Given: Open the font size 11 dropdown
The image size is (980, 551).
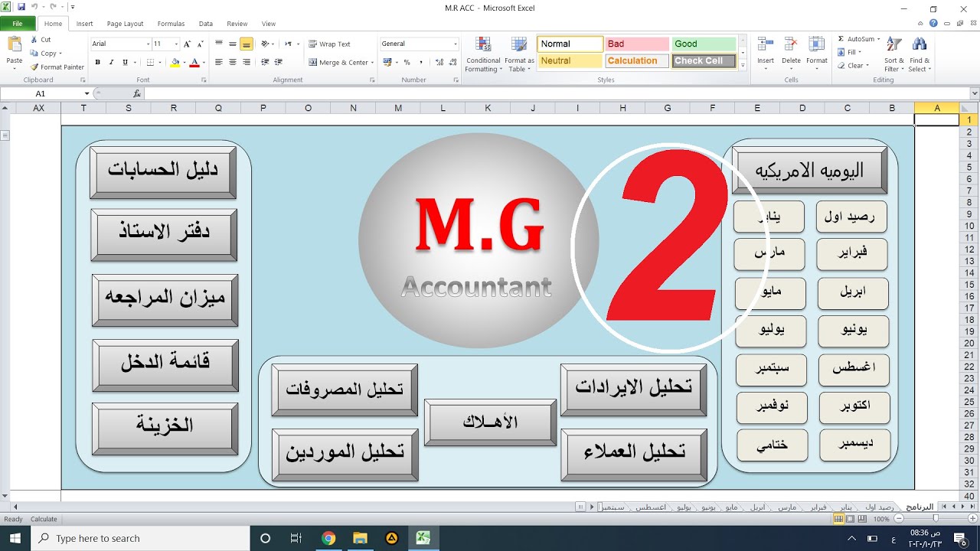Looking at the screenshot, I should pyautogui.click(x=176, y=44).
